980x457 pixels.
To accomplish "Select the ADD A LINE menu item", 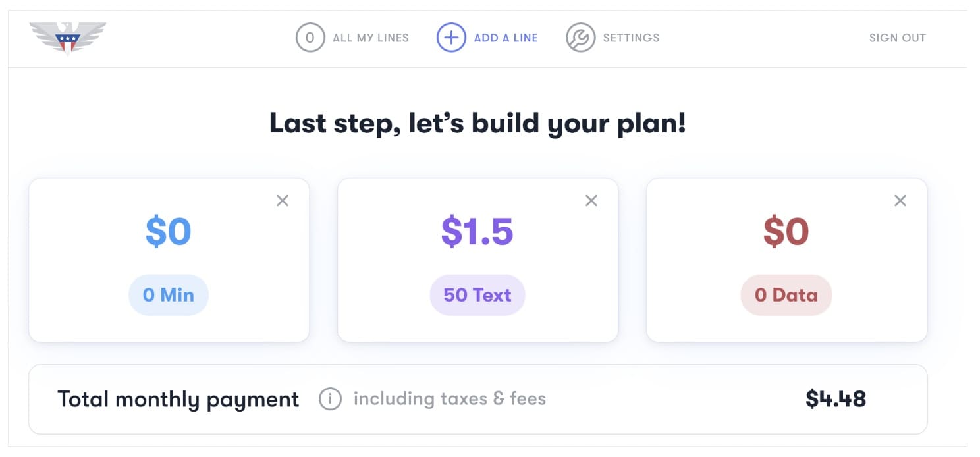I will pyautogui.click(x=506, y=38).
